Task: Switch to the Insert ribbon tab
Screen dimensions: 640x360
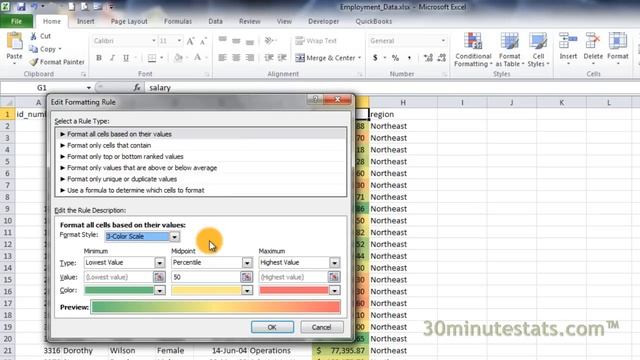Action: (86, 21)
